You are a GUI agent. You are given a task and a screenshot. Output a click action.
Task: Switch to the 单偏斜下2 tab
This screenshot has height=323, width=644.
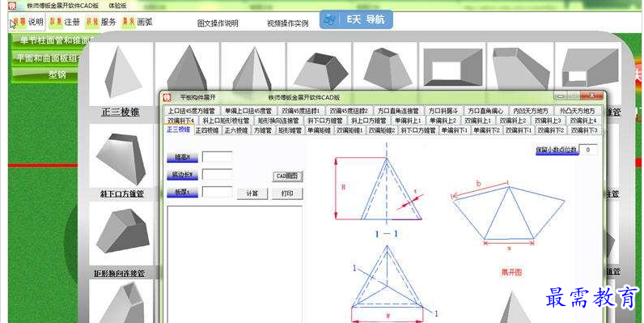coord(487,130)
